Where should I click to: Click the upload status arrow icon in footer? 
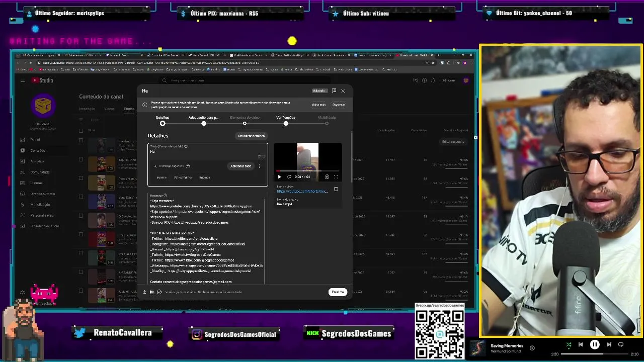pos(144,292)
